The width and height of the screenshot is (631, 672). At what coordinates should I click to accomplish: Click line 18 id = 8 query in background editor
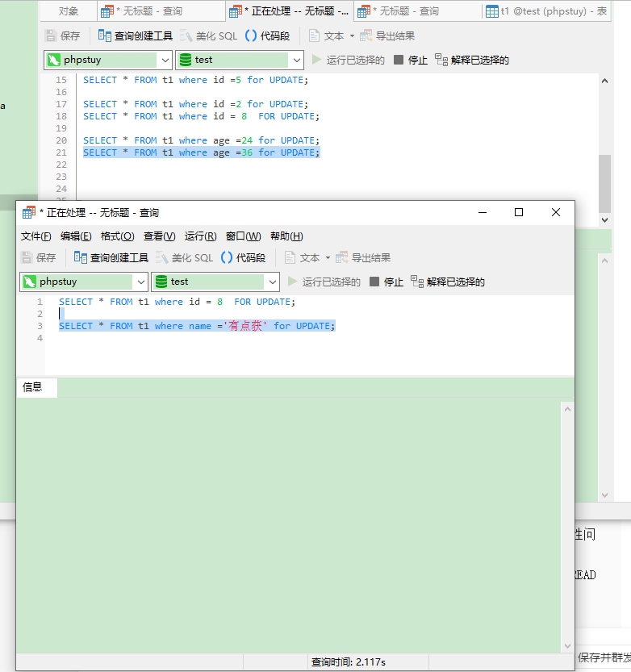point(201,116)
